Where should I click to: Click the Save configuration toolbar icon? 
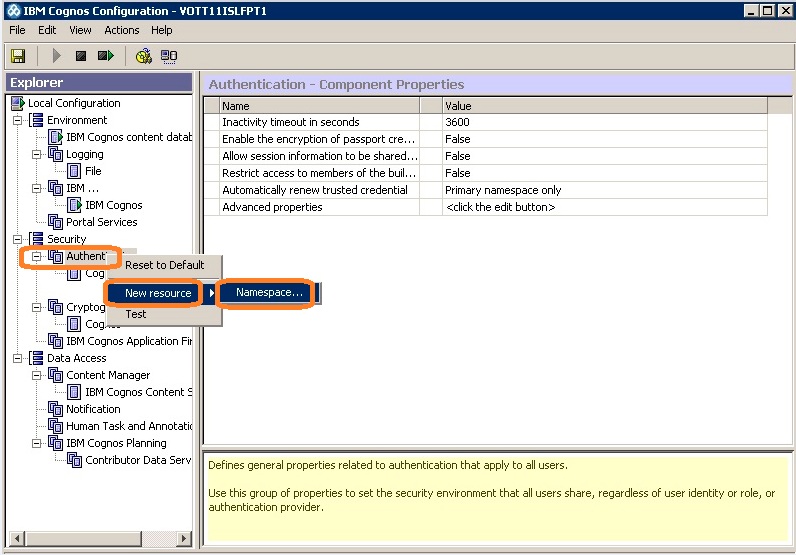[18, 56]
